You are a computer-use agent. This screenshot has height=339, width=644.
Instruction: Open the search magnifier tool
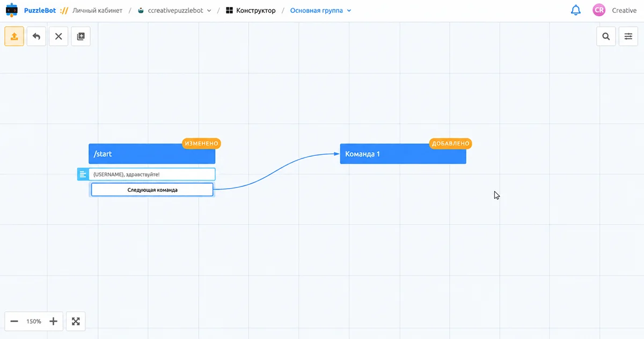coord(606,37)
